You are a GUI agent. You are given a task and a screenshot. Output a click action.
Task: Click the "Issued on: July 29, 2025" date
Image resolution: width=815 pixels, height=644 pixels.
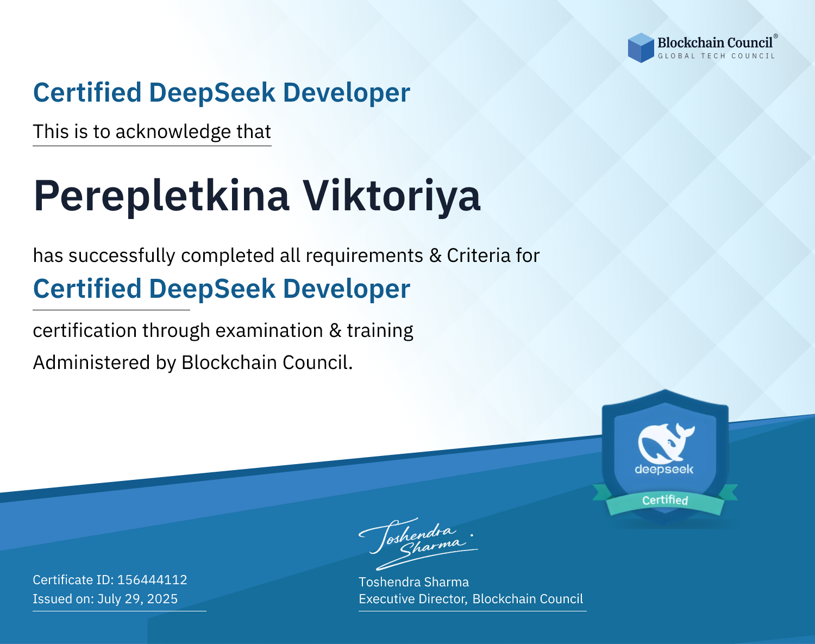[x=105, y=599]
